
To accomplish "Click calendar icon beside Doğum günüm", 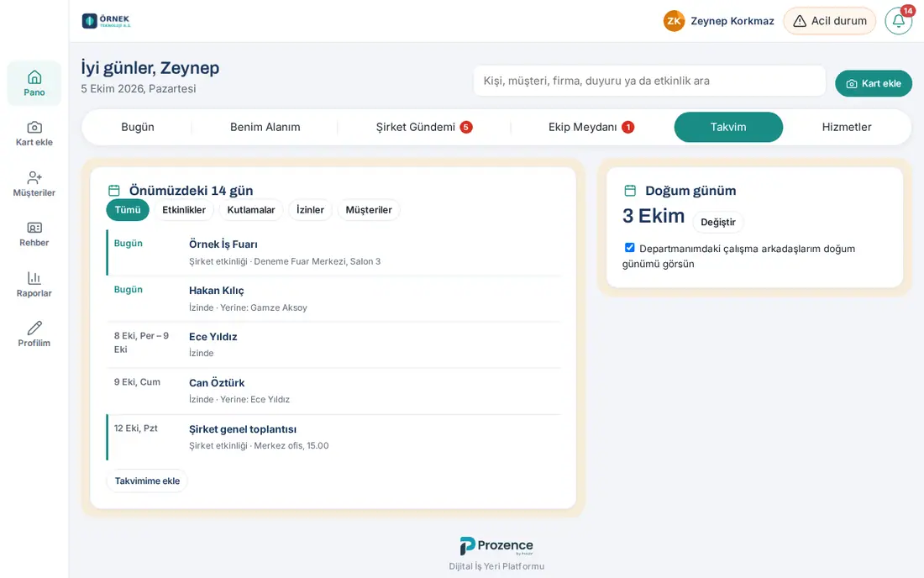I will (x=630, y=191).
